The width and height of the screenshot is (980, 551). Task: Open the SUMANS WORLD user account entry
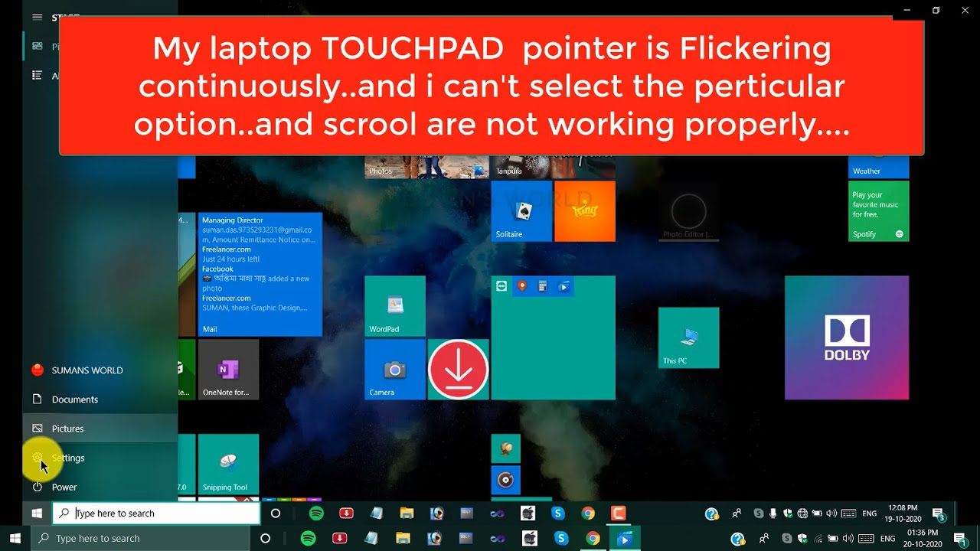tap(100, 370)
